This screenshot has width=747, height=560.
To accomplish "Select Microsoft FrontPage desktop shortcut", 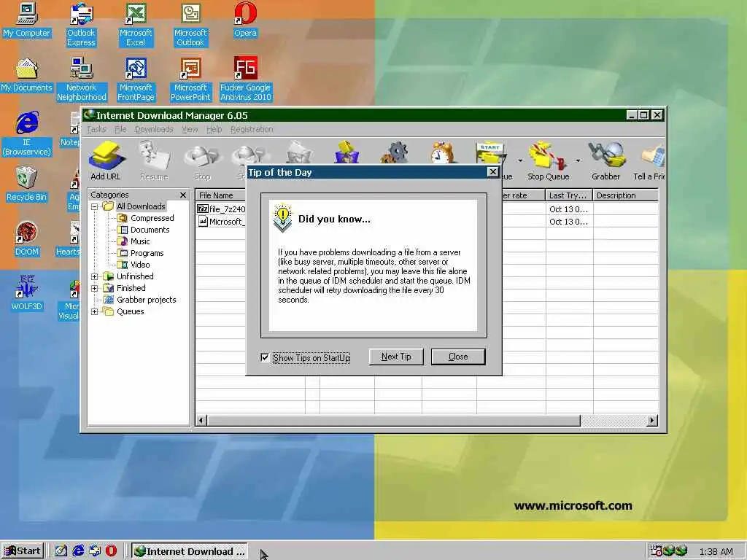I will tap(136, 79).
